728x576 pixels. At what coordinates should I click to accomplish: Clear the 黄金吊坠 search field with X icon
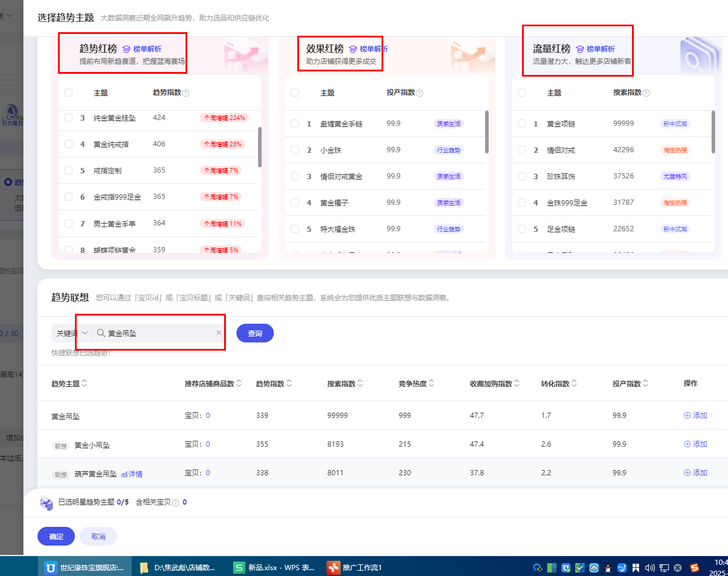[x=219, y=333]
